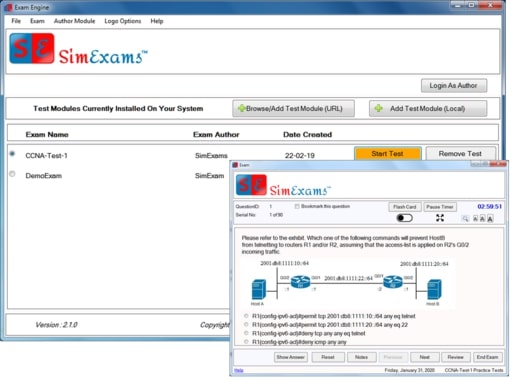Open the Flash Card button
Viewport: 514px width, 382px height.
[405, 207]
